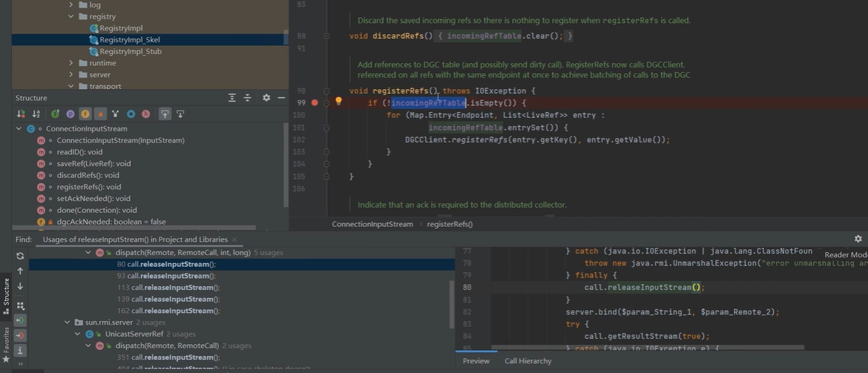Switch to the Call Hierarchy tab
Image resolution: width=868 pixels, height=373 pixels.
point(527,361)
